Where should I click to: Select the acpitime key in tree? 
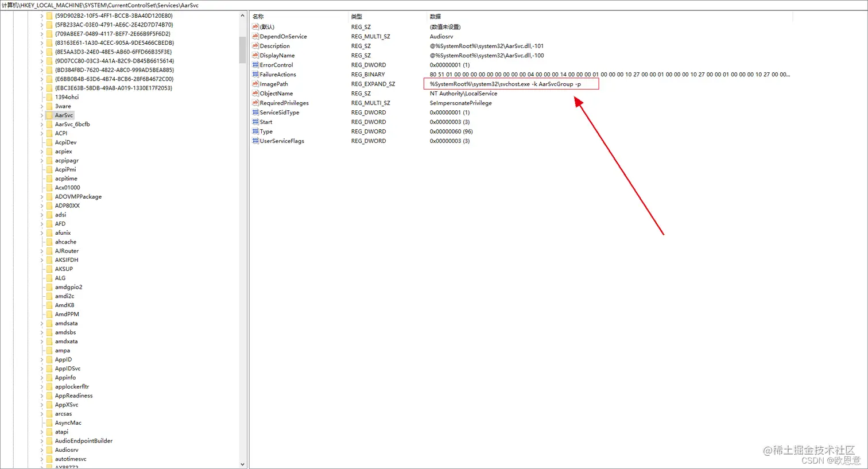66,179
